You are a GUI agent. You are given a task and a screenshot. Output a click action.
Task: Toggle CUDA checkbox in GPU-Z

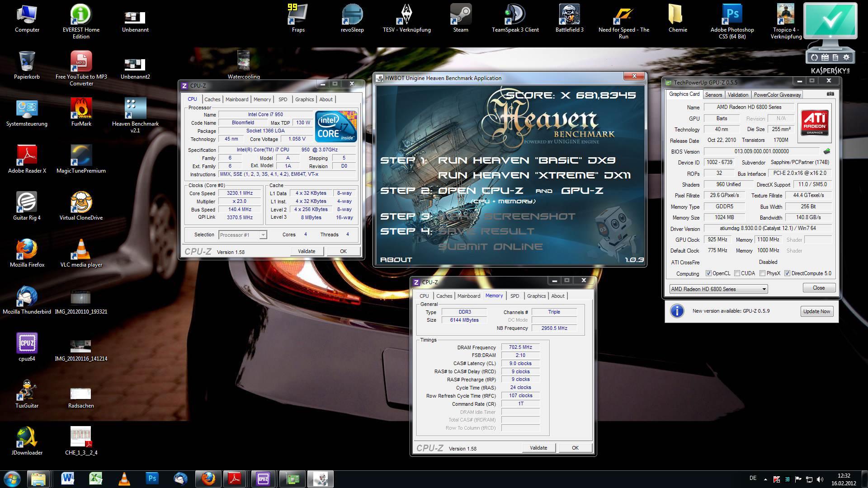[x=737, y=273]
